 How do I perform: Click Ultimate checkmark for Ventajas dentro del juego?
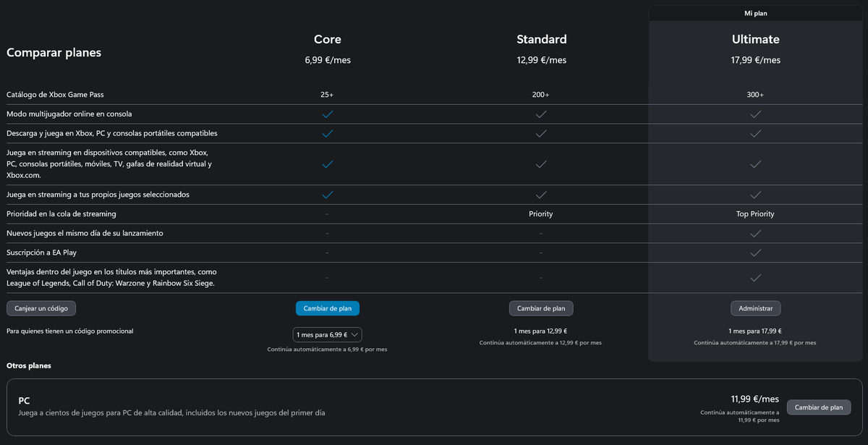click(x=755, y=278)
